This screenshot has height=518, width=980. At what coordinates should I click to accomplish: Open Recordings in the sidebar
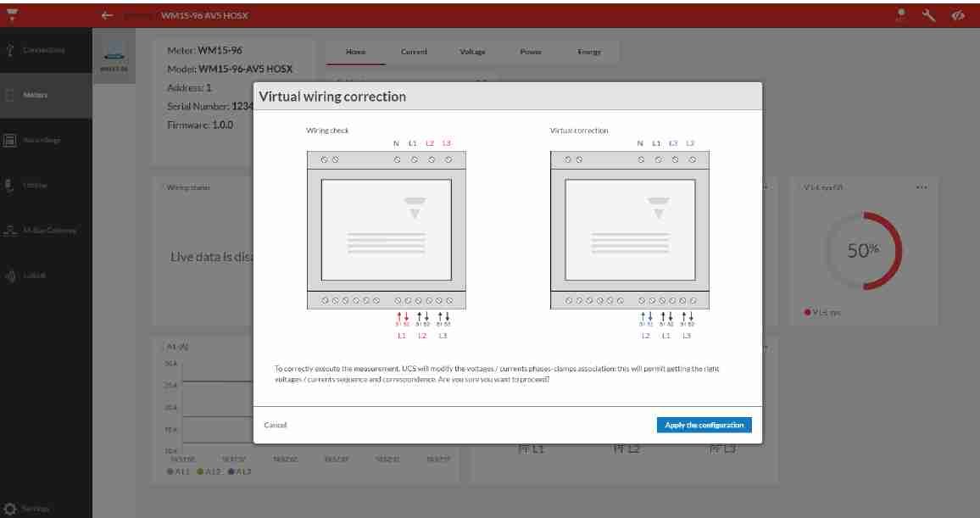point(41,140)
